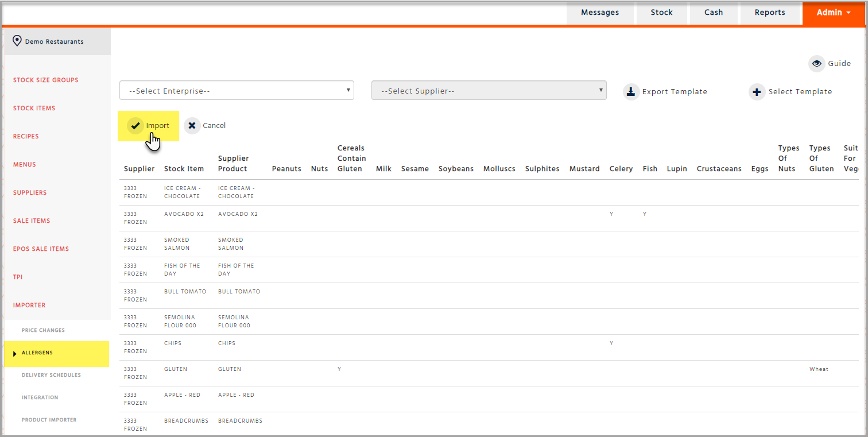Go to Recipes section

pos(26,137)
